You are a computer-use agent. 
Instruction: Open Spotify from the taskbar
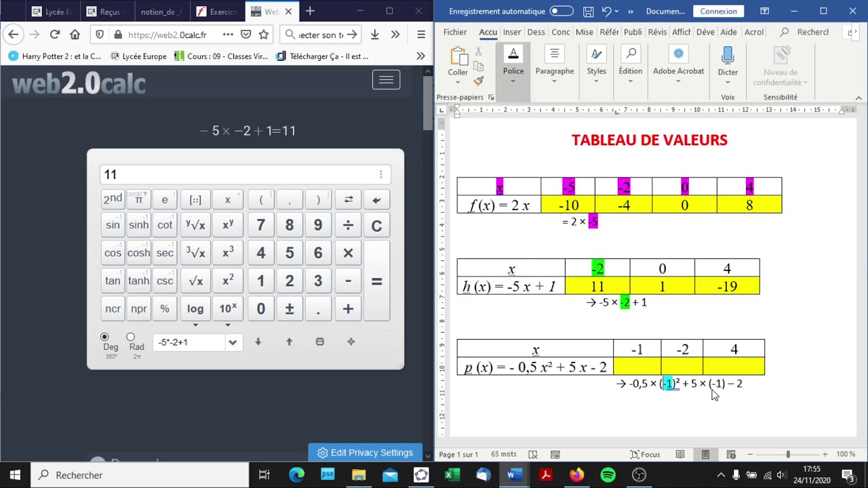tap(608, 475)
